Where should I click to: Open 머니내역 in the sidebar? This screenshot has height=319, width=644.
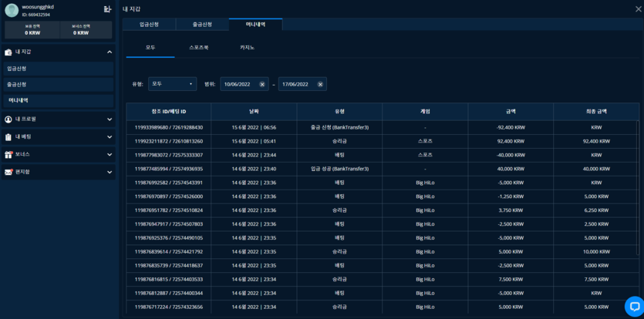[x=58, y=100]
